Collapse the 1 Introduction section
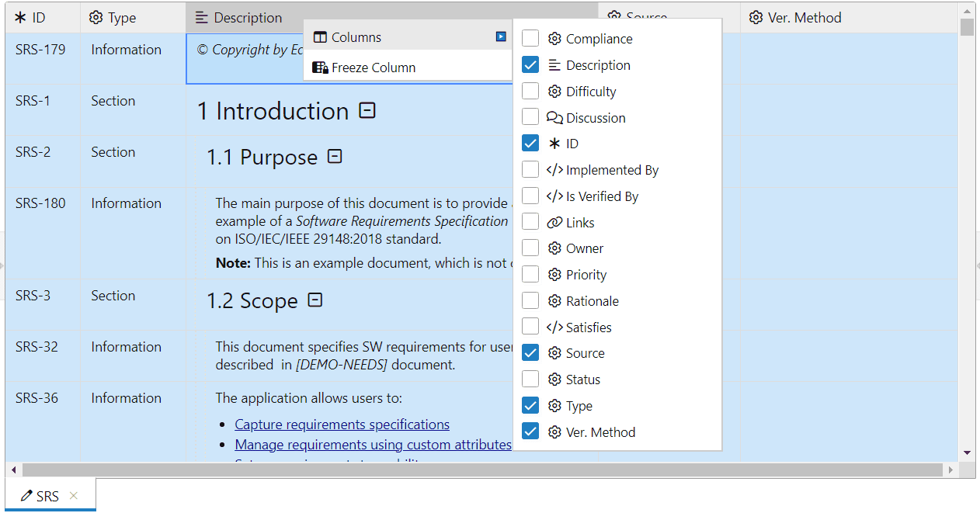 pyautogui.click(x=367, y=110)
